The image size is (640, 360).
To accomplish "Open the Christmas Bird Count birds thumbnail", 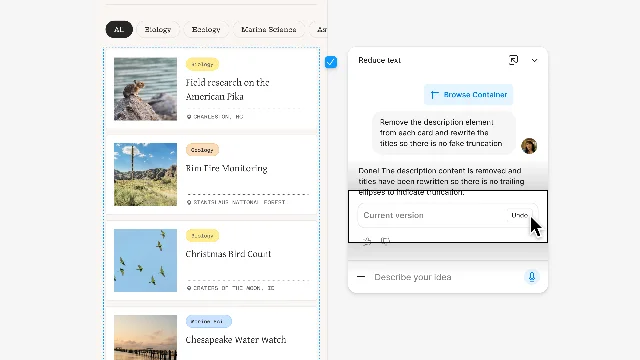I will (x=145, y=260).
